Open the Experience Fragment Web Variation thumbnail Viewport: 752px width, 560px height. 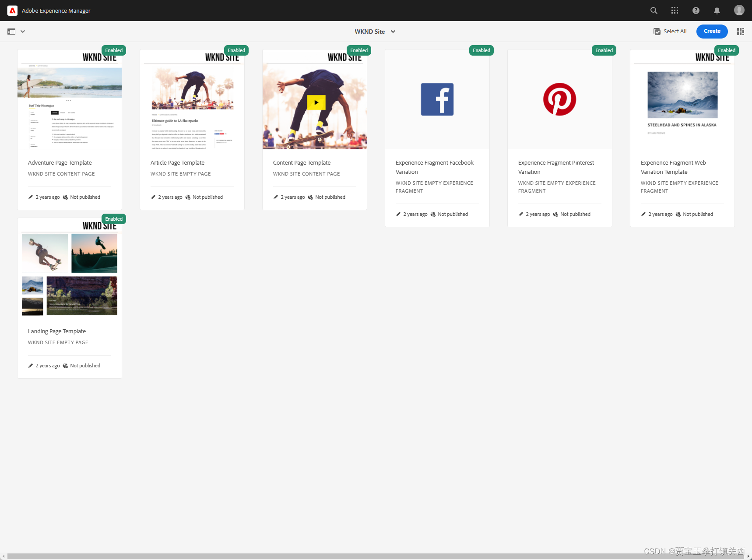[x=682, y=99]
